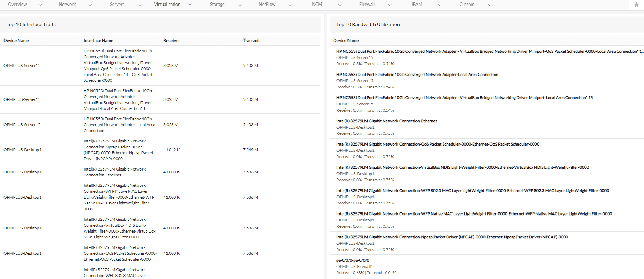Viewport: 644px width, 279px height.
Task: Expand the Overview dropdown arrow
Action: pyautogui.click(x=40, y=5)
